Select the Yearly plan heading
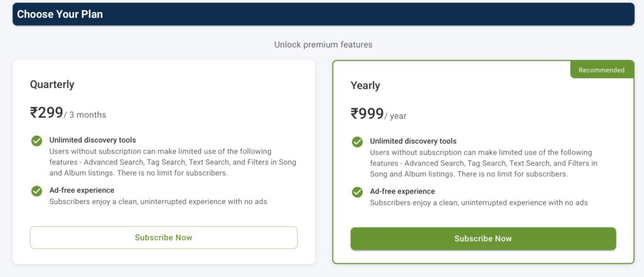 [365, 86]
